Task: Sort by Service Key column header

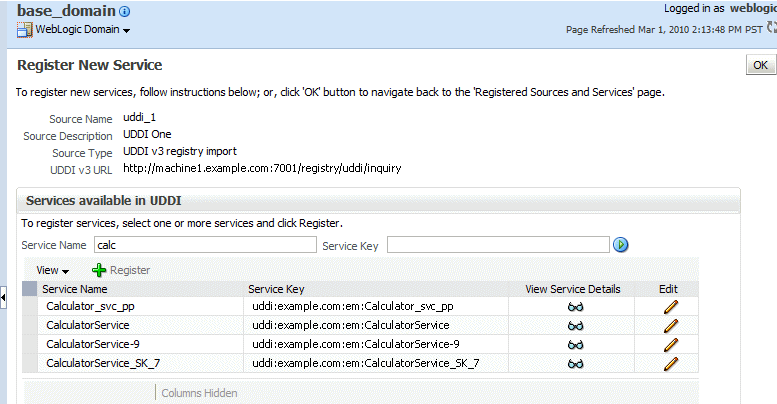Action: coord(277,289)
